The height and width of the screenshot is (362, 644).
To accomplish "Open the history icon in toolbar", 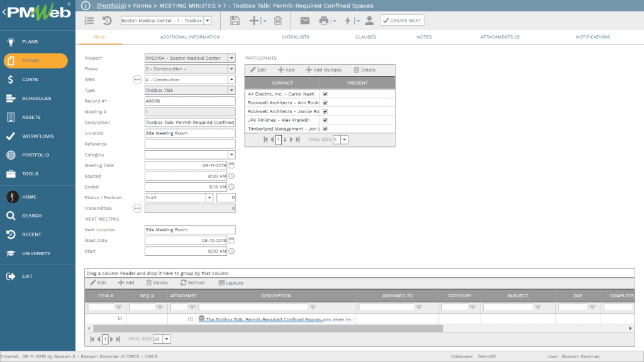I will (107, 21).
